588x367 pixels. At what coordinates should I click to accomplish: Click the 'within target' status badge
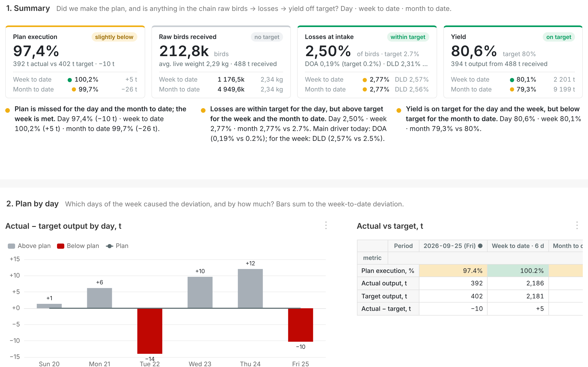pyautogui.click(x=408, y=37)
